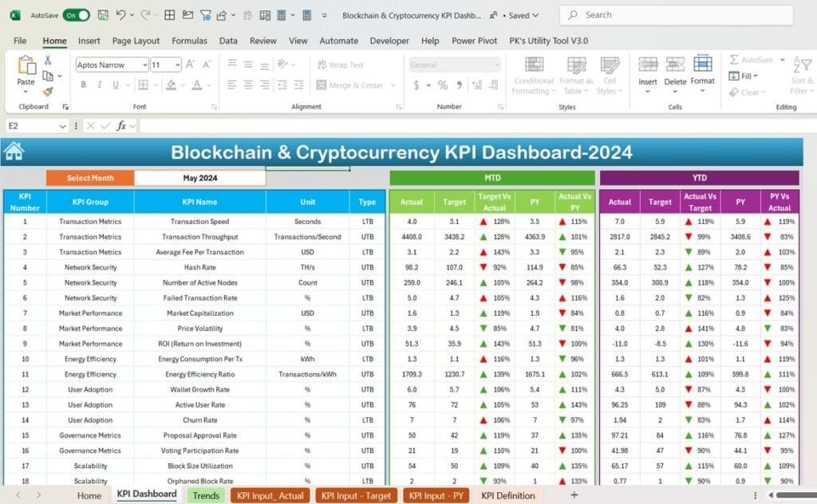Select the May 2024 month cell
Viewport: 817px width, 504px height.
(x=200, y=178)
